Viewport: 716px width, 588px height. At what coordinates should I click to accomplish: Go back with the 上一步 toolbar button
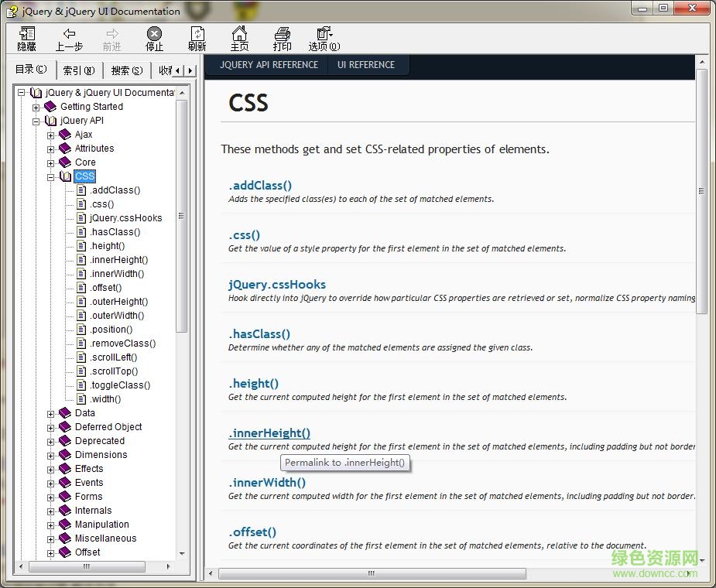point(69,38)
